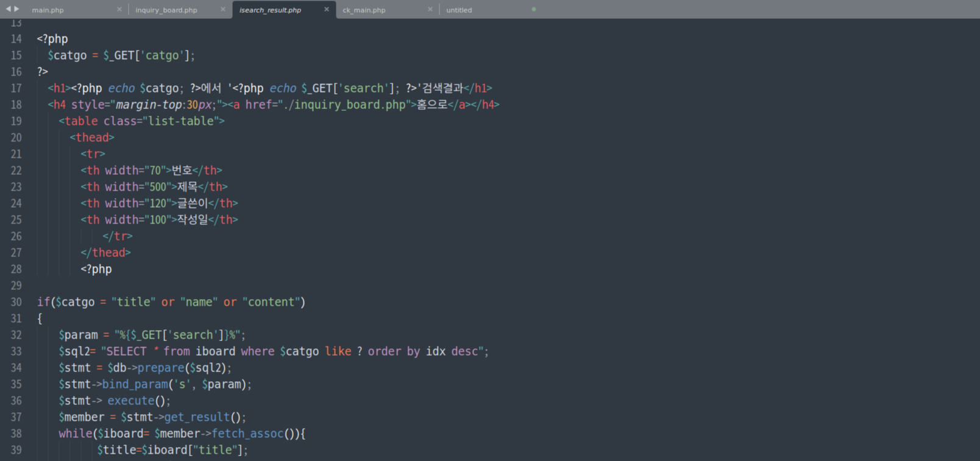
Task: Click line number 22 in the gutter
Action: 16,171
